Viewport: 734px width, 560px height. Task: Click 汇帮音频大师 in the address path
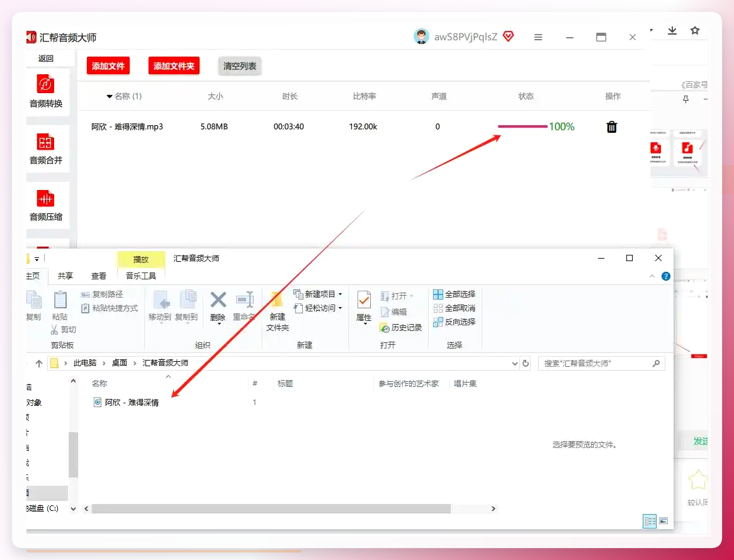[165, 364]
